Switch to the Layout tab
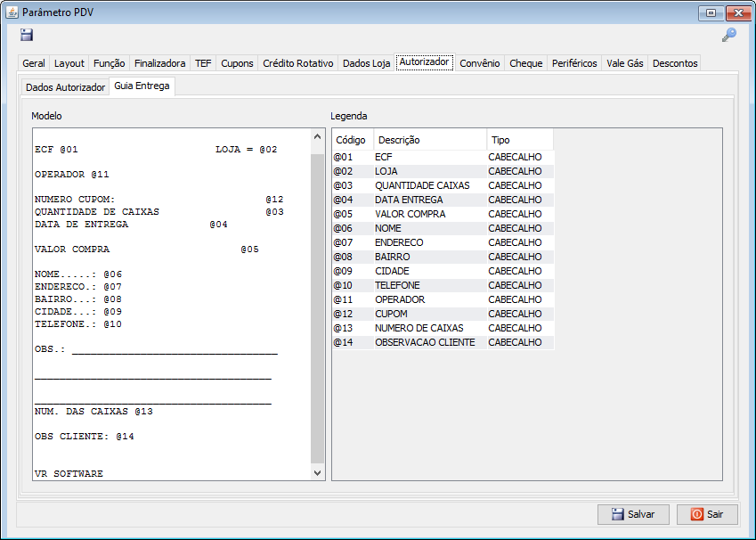This screenshot has width=756, height=540. [69, 63]
